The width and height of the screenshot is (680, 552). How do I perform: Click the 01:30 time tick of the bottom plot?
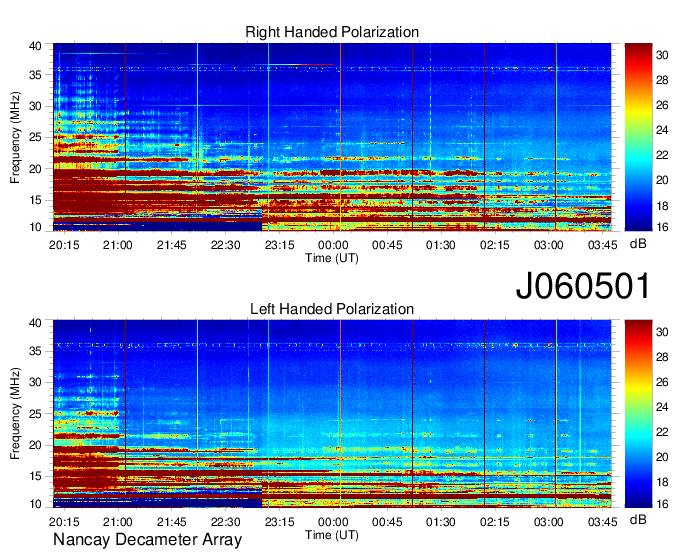pyautogui.click(x=441, y=522)
